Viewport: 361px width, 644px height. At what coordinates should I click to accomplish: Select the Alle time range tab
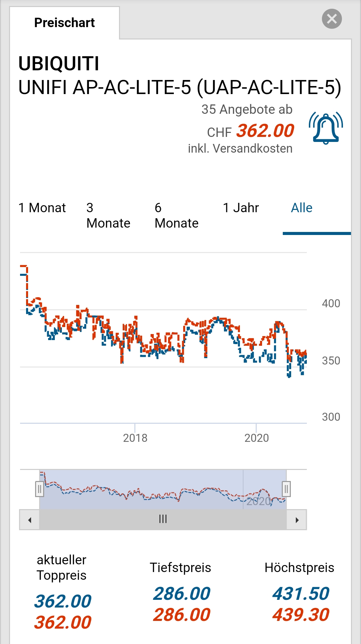302,208
